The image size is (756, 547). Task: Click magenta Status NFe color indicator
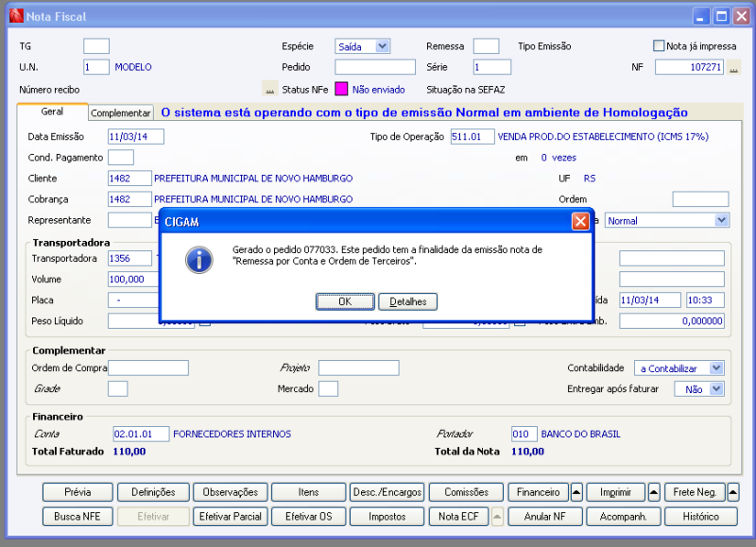[x=341, y=89]
